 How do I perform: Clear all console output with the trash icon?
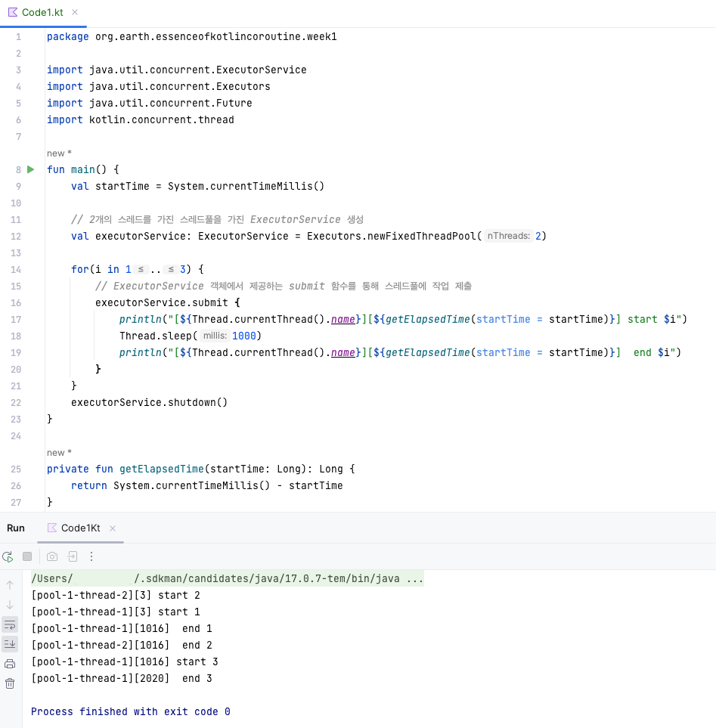pyautogui.click(x=9, y=683)
